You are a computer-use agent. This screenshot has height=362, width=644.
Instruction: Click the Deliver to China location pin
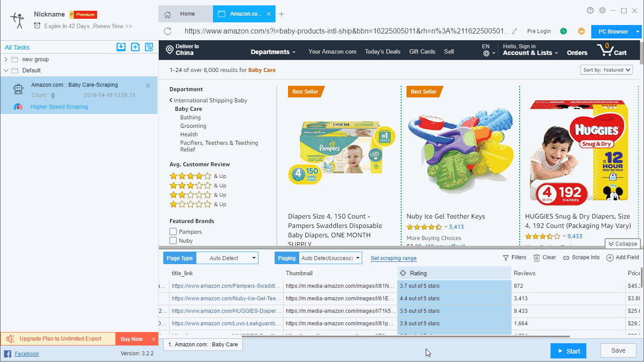(169, 50)
